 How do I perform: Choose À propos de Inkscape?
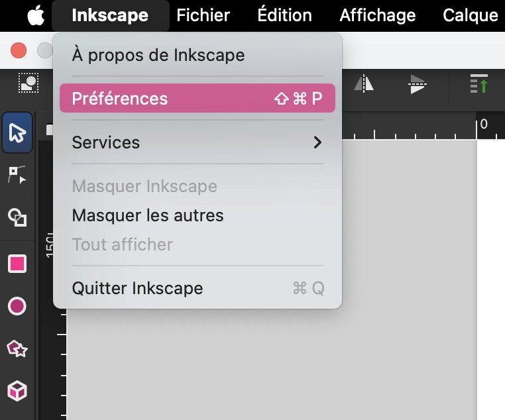coord(158,55)
